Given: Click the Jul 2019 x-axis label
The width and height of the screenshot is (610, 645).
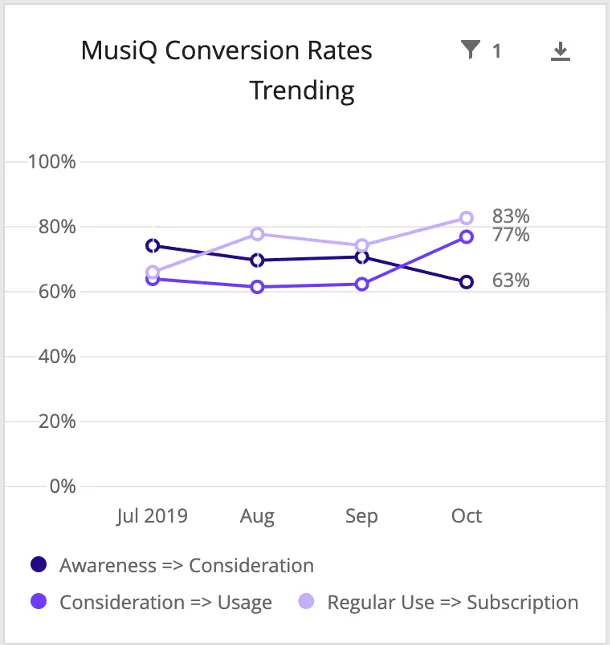Looking at the screenshot, I should click(x=152, y=516).
